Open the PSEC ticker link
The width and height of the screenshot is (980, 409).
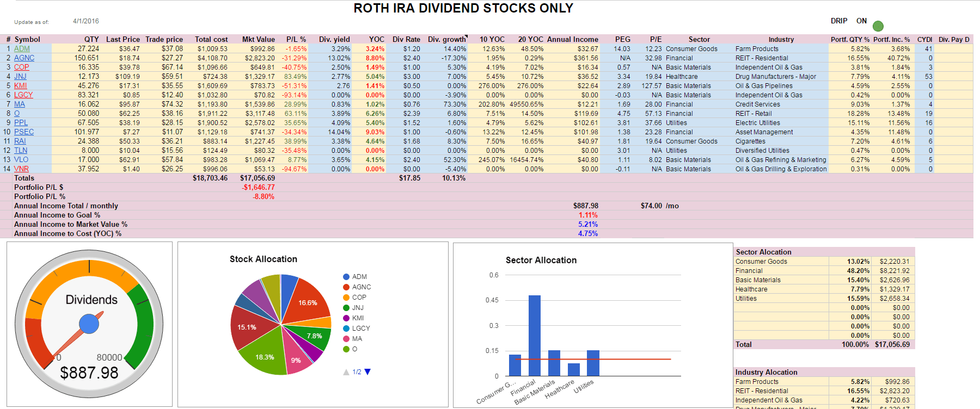[x=24, y=132]
